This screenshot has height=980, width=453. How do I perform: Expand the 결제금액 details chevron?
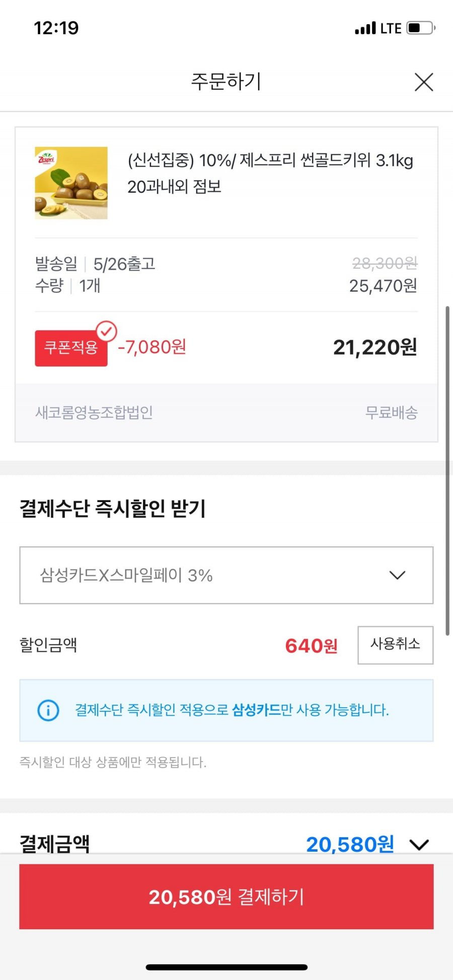(x=419, y=845)
